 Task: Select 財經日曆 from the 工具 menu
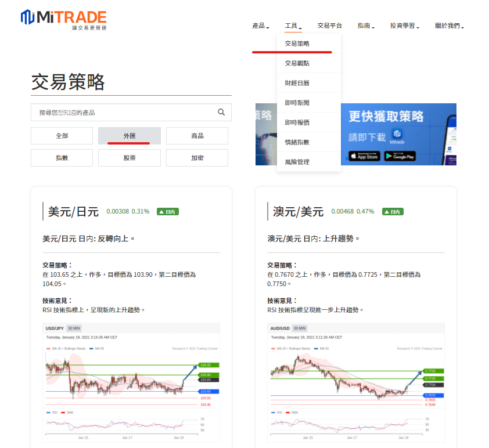click(297, 83)
